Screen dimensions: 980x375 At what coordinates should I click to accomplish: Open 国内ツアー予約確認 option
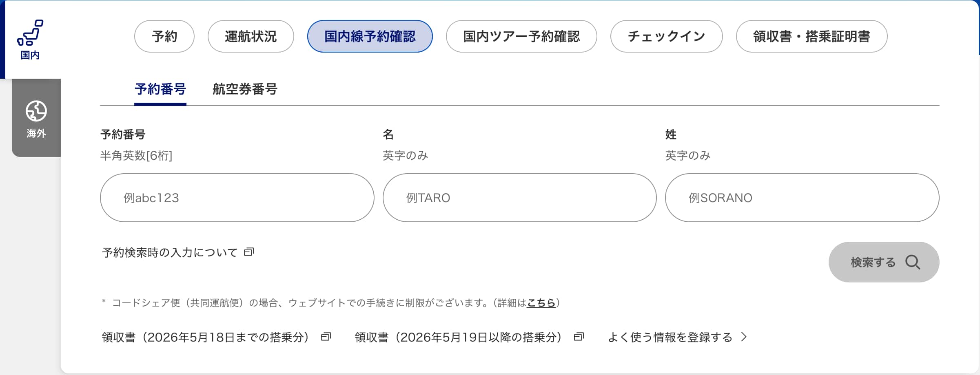(521, 36)
